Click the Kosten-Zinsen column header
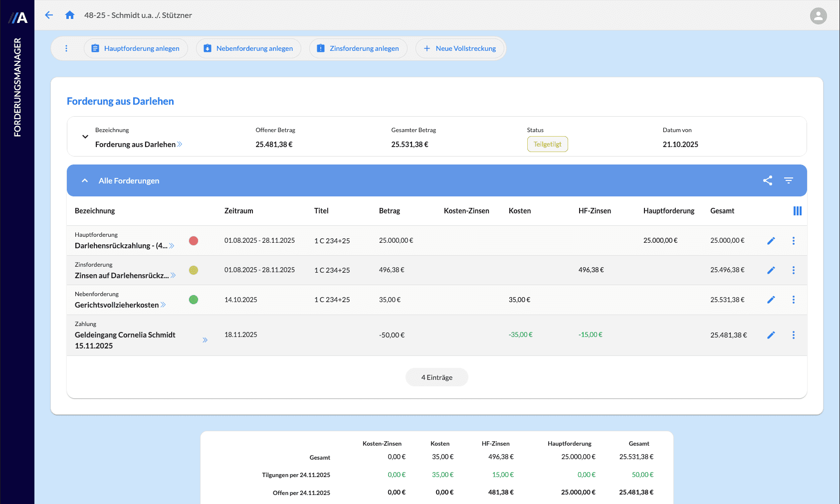Image resolution: width=840 pixels, height=504 pixels. (466, 211)
